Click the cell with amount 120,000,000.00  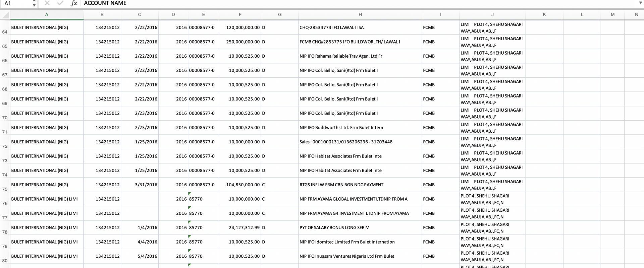[240, 27]
